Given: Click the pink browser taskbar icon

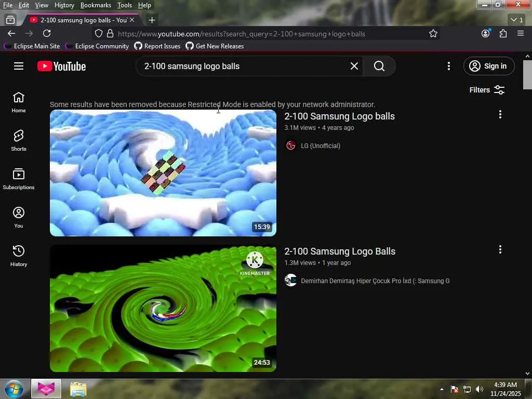Looking at the screenshot, I should (46, 389).
